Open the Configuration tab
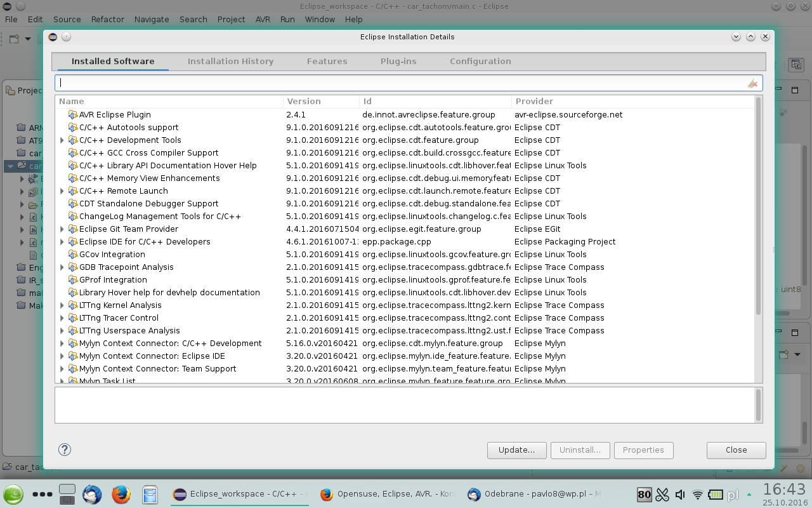This screenshot has width=812, height=508. [480, 62]
